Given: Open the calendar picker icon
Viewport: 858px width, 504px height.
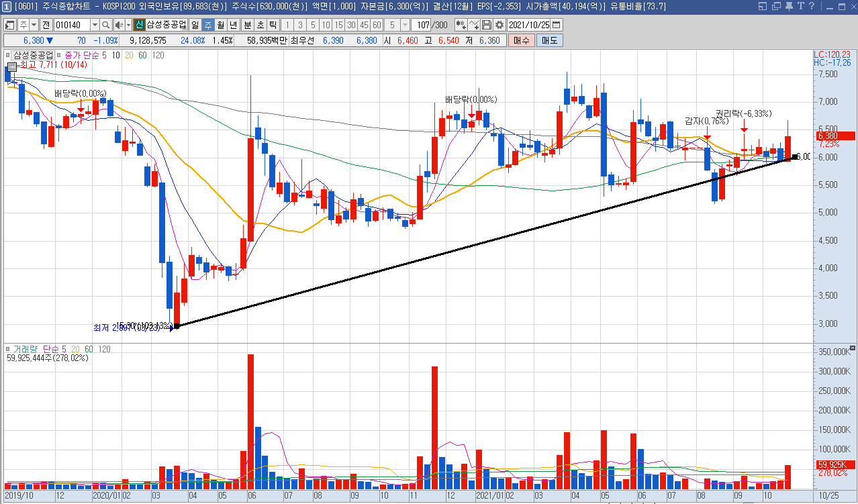Looking at the screenshot, I should [x=557, y=25].
